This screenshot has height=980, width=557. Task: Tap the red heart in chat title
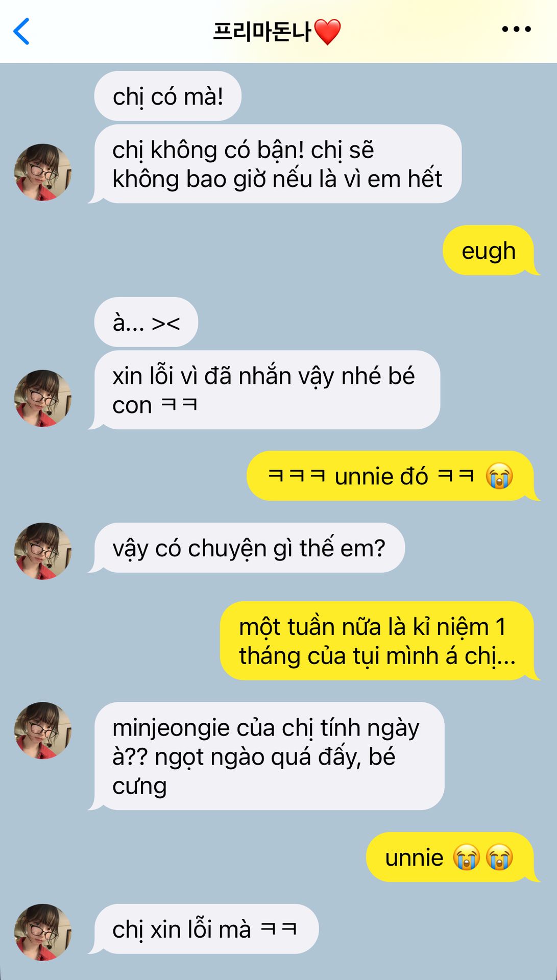327,32
